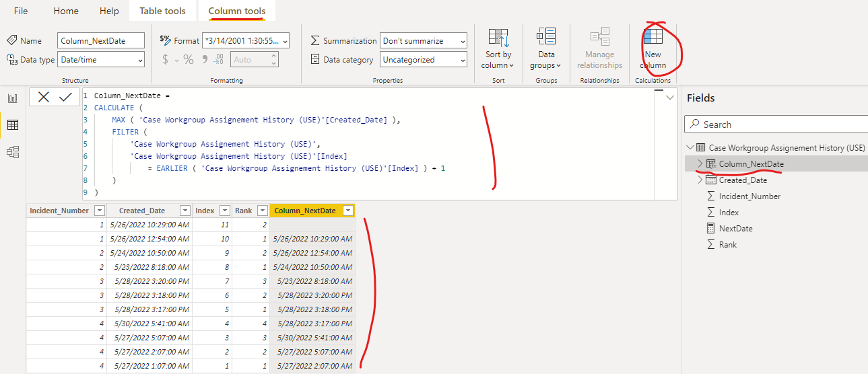Click the NextDate measure calculator icon

click(x=710, y=228)
